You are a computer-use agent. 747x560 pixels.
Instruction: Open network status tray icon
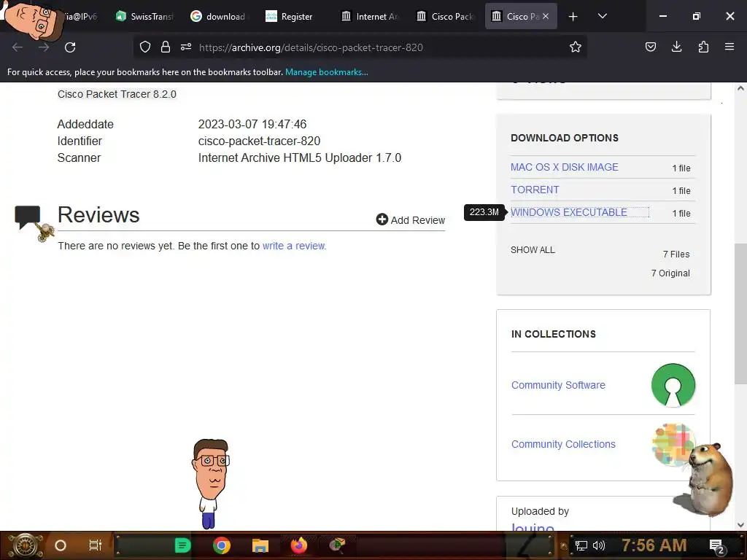(581, 545)
